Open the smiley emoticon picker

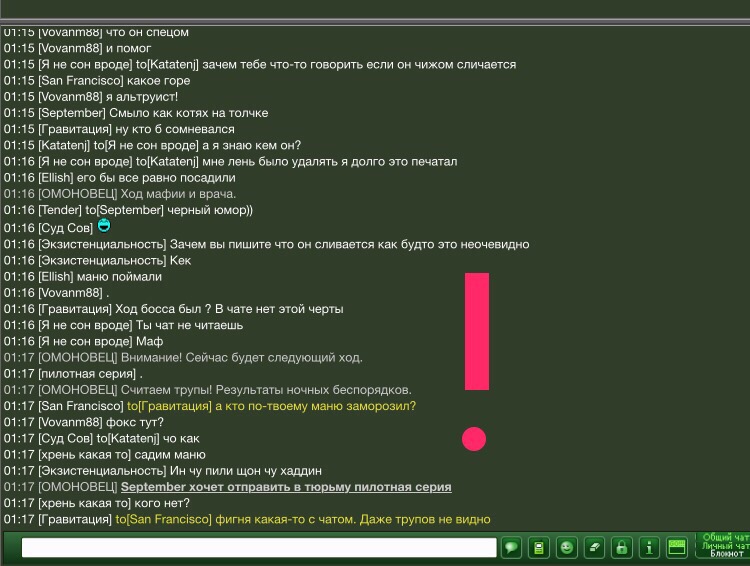pyautogui.click(x=567, y=547)
